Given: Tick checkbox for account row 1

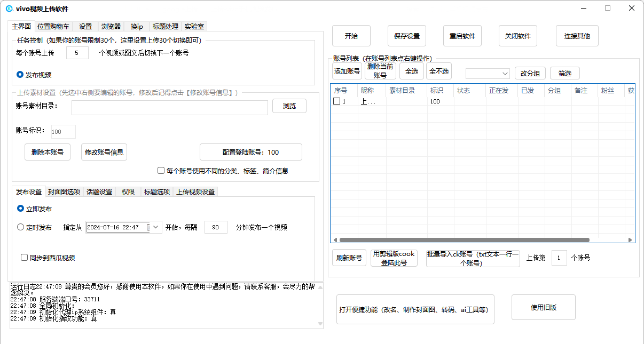Looking at the screenshot, I should click(337, 101).
